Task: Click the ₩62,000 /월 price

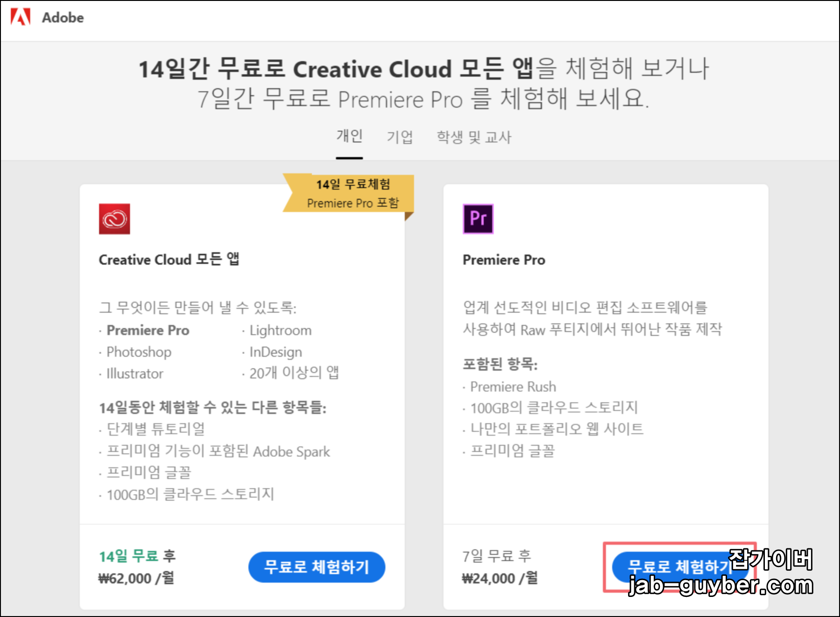Action: [x=136, y=578]
